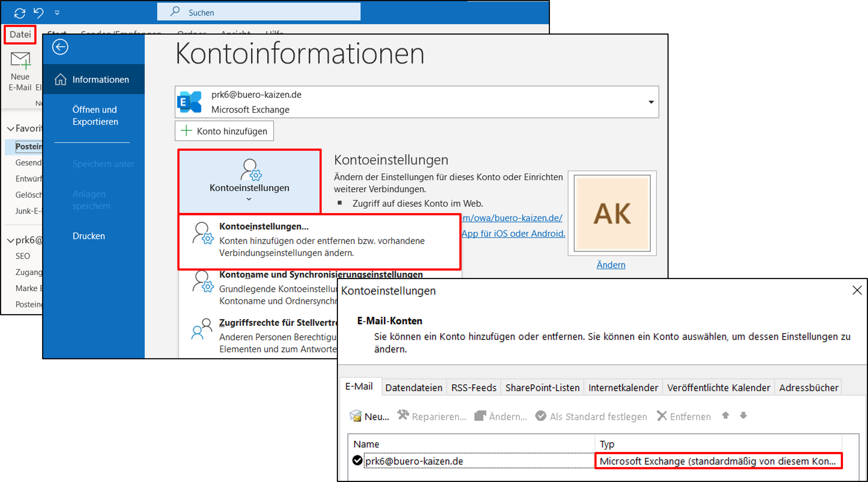The image size is (868, 482).
Task: Open the owa/buero-kaizen.de web link
Action: 512,218
